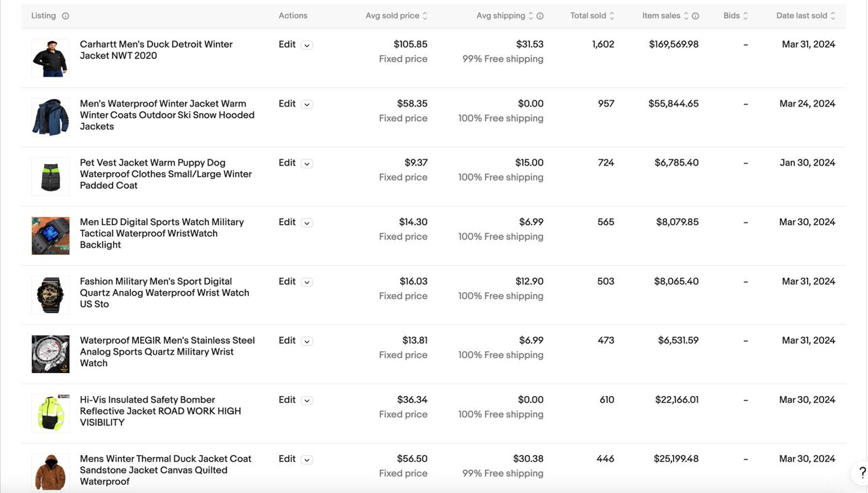Click the Listing column header
This screenshot has height=493, width=868.
pyautogui.click(x=43, y=16)
